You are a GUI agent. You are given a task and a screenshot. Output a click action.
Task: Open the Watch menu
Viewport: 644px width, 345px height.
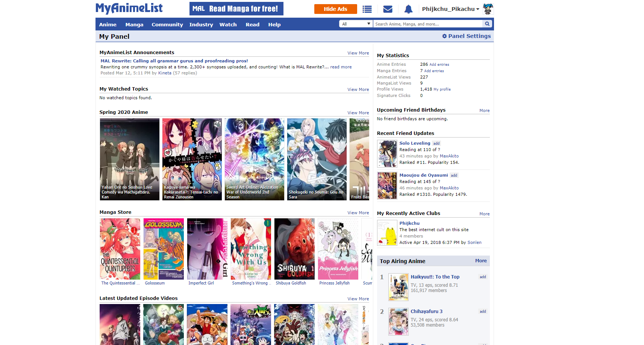tap(228, 24)
